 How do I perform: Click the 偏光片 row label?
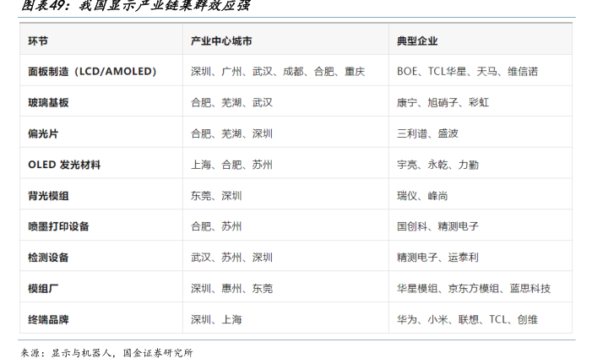(x=43, y=133)
